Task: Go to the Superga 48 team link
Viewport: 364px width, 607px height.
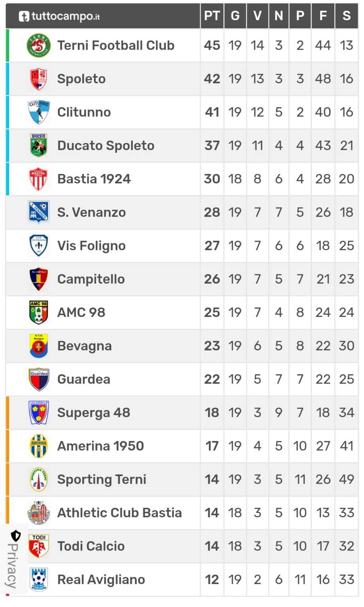Action: coord(94,413)
